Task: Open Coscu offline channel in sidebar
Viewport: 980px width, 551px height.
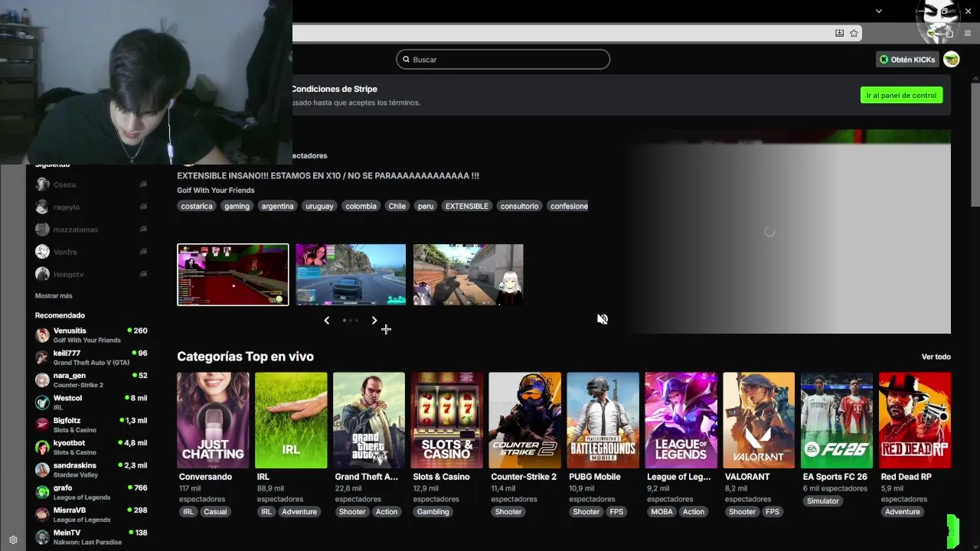Action: 91,184
